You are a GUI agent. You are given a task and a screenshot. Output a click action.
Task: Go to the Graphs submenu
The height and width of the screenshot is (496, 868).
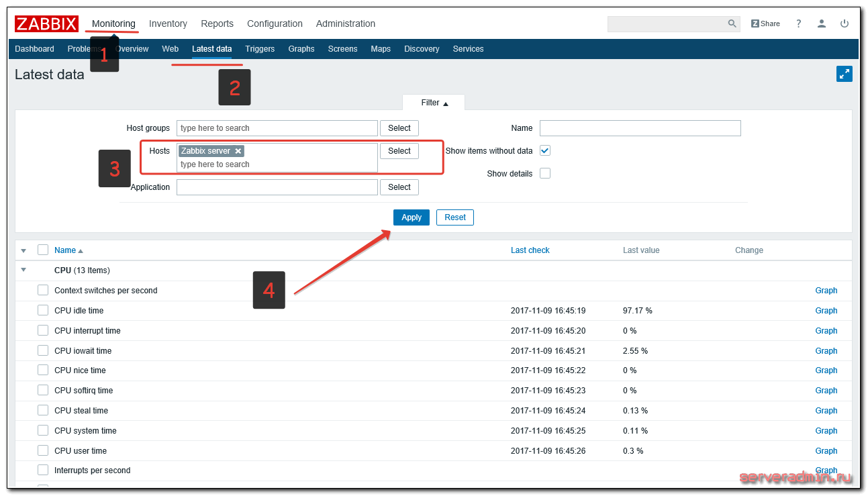(301, 49)
